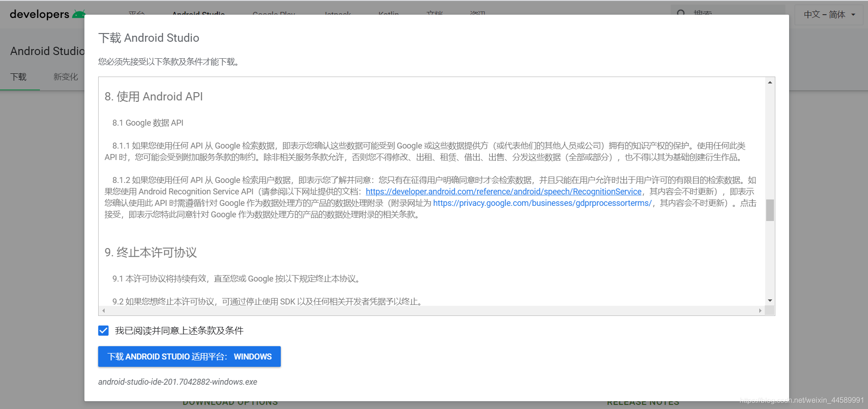
Task: Uncheck the terms agreement checkbox
Action: pyautogui.click(x=104, y=331)
